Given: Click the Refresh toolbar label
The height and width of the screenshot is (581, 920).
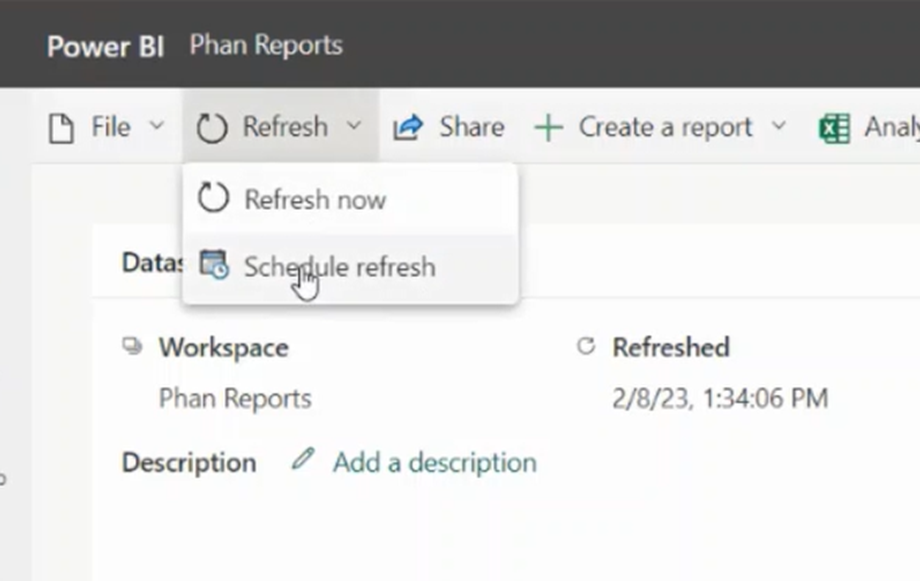Looking at the screenshot, I should 285,127.
